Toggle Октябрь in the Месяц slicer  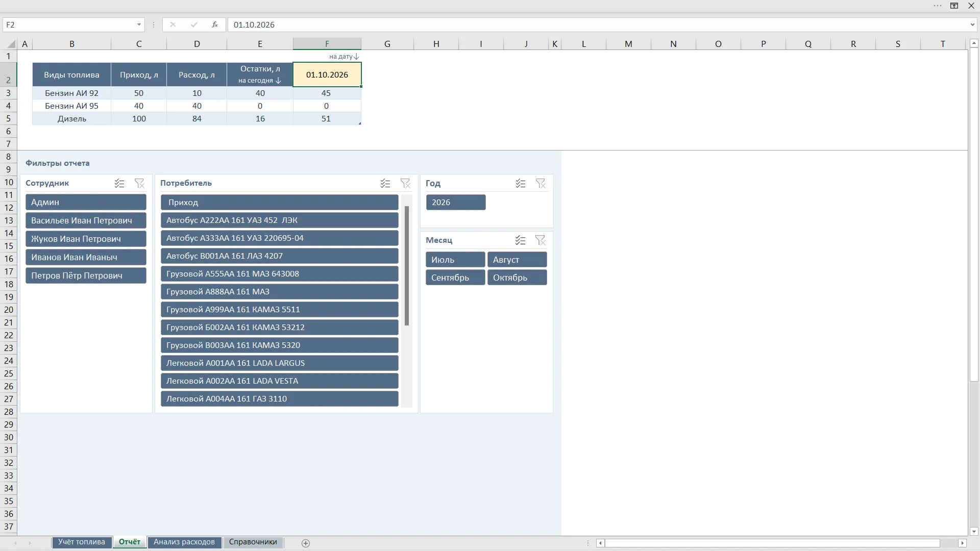517,278
